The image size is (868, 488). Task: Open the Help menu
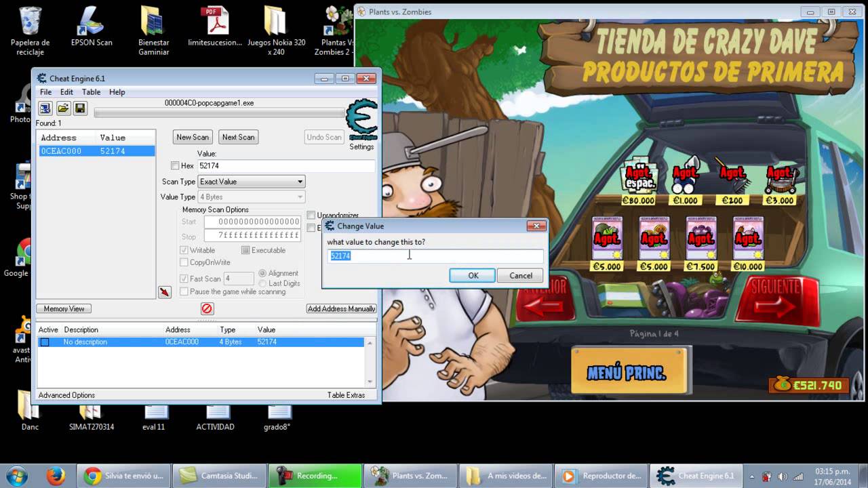[x=117, y=92]
